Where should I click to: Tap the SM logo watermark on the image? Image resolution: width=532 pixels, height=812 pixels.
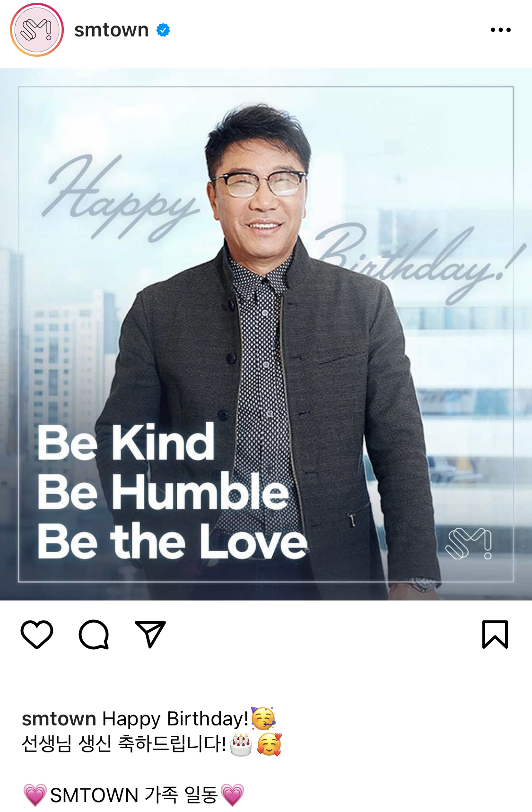(469, 543)
